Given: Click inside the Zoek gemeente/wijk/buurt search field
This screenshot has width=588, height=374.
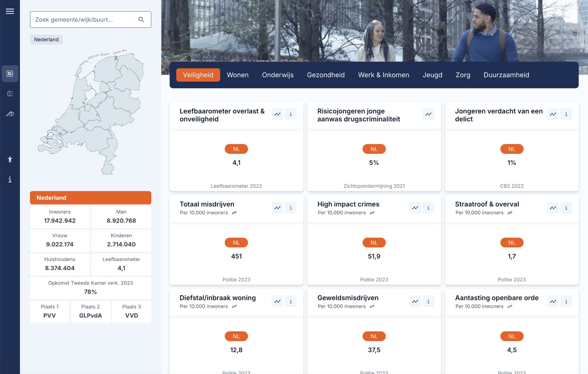Looking at the screenshot, I should [x=83, y=19].
